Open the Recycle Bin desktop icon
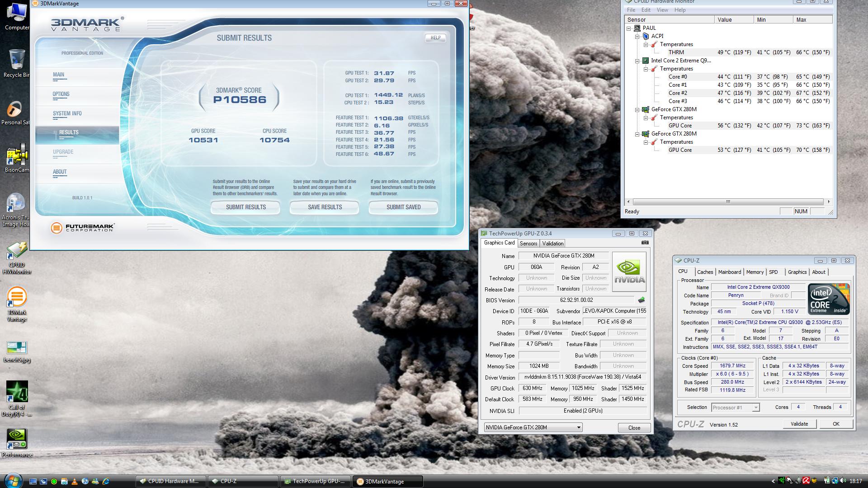 tap(16, 64)
